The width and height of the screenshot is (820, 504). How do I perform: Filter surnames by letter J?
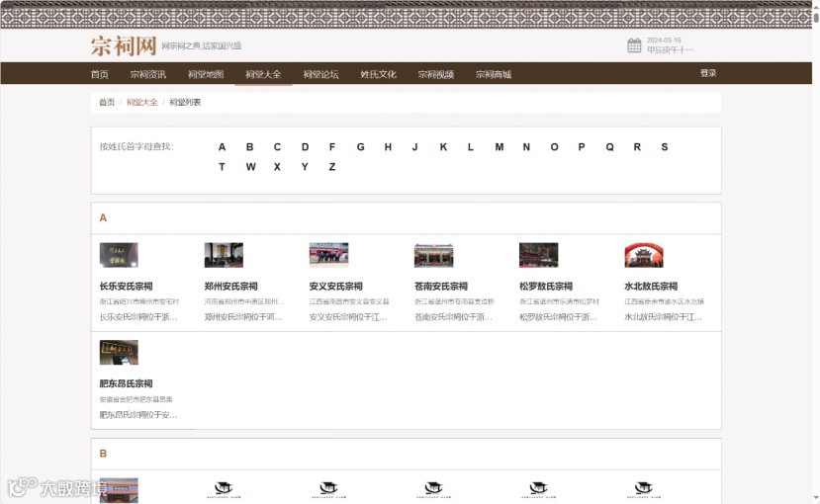click(x=414, y=147)
